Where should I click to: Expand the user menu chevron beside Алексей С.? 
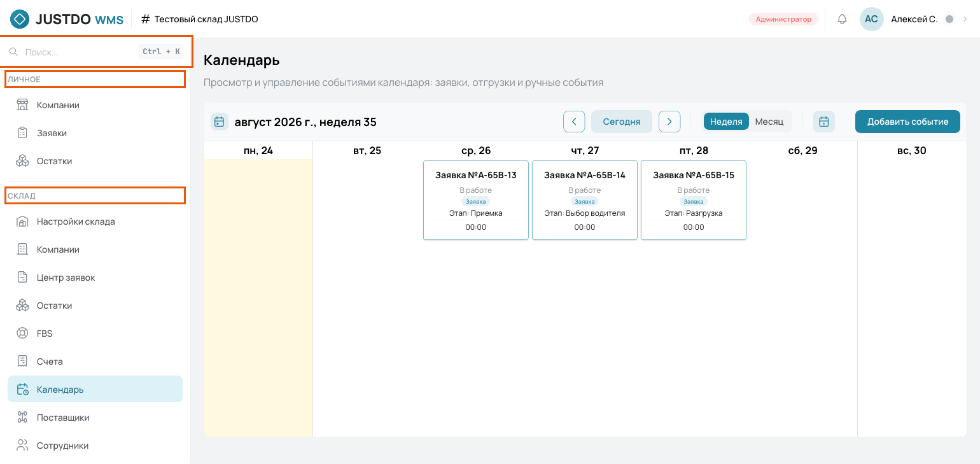pyautogui.click(x=965, y=19)
